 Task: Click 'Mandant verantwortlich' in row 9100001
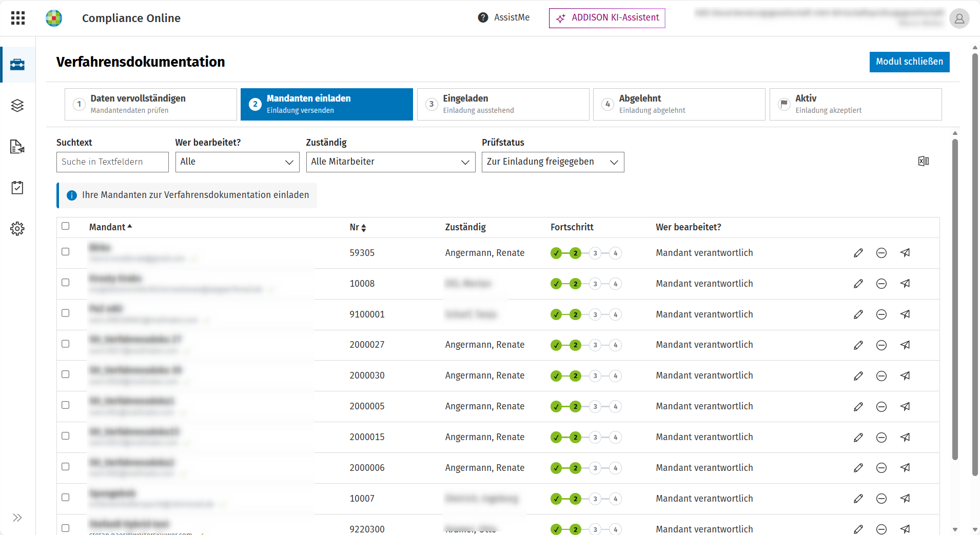pos(704,314)
